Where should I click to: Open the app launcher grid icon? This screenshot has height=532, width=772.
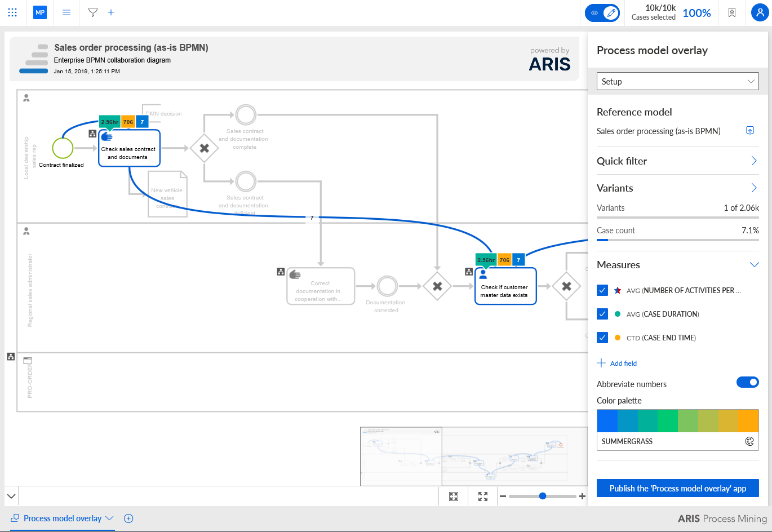pyautogui.click(x=12, y=12)
